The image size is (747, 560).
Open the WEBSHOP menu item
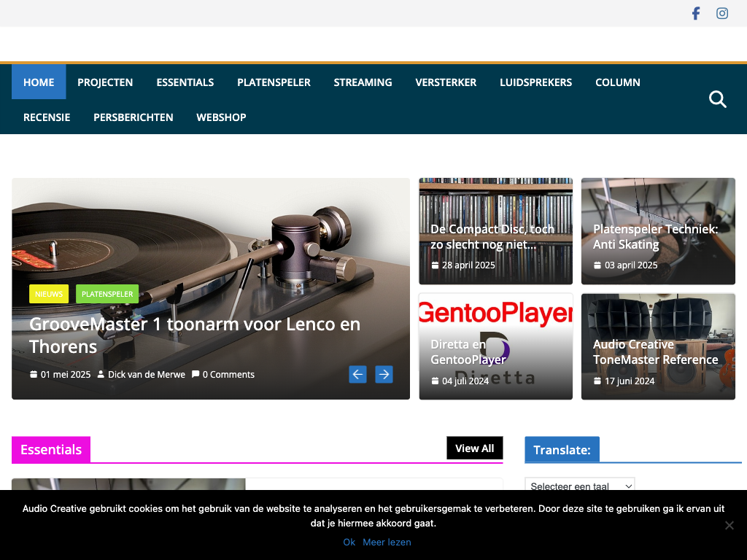[x=222, y=117]
